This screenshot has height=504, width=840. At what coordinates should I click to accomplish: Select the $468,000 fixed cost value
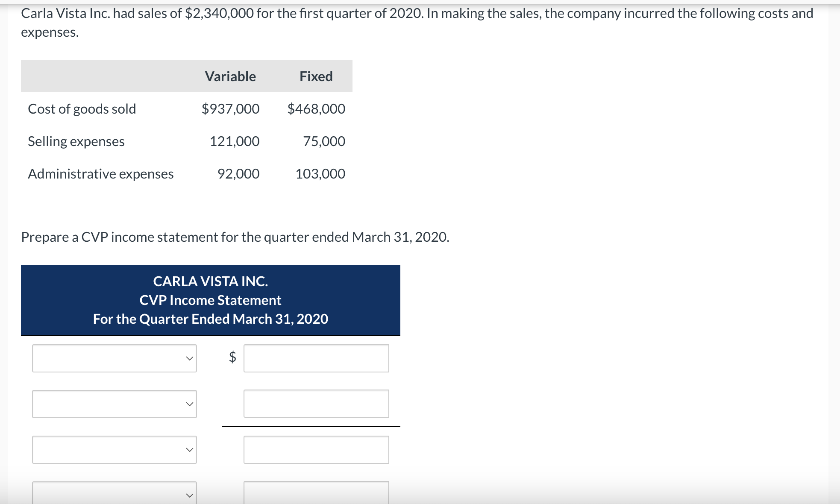pos(315,109)
